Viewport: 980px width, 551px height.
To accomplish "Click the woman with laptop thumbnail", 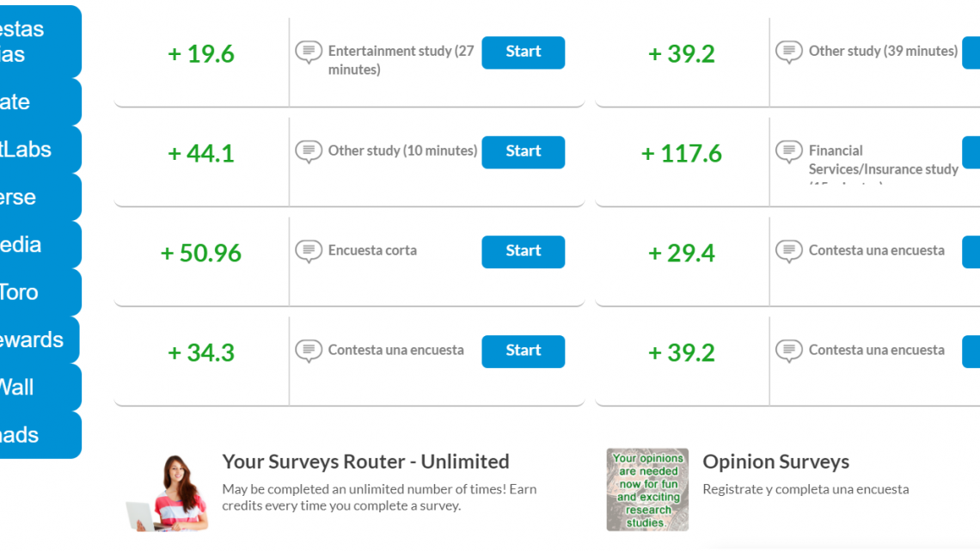I will pos(167,493).
